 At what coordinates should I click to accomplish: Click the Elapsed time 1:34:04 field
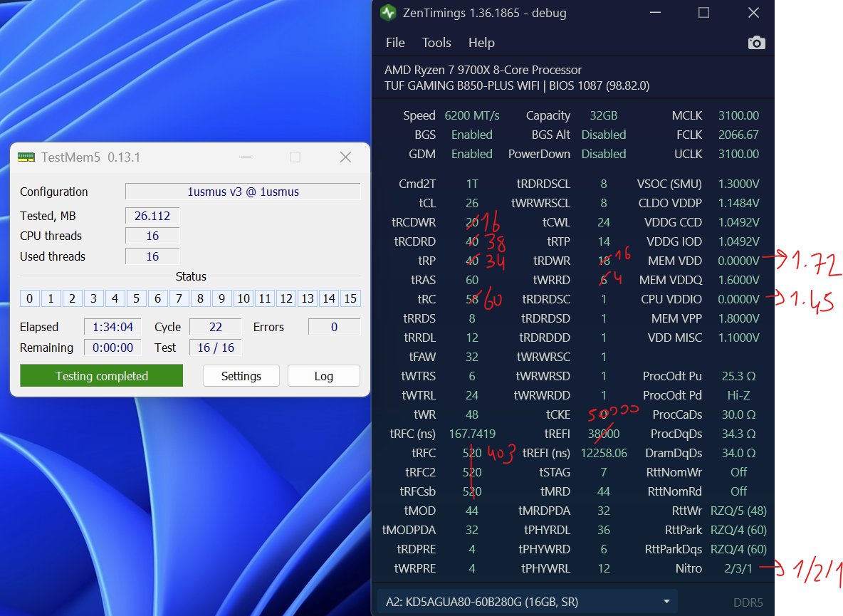[112, 327]
